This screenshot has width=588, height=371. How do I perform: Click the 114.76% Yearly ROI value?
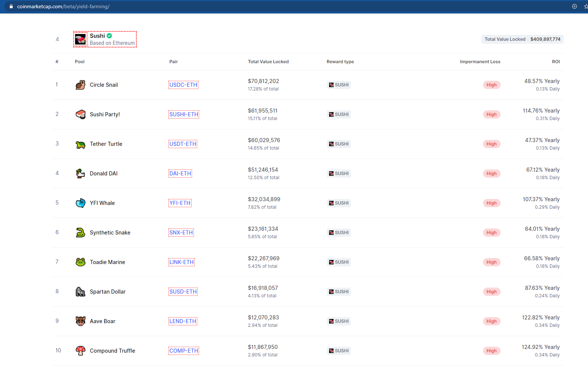pyautogui.click(x=541, y=111)
